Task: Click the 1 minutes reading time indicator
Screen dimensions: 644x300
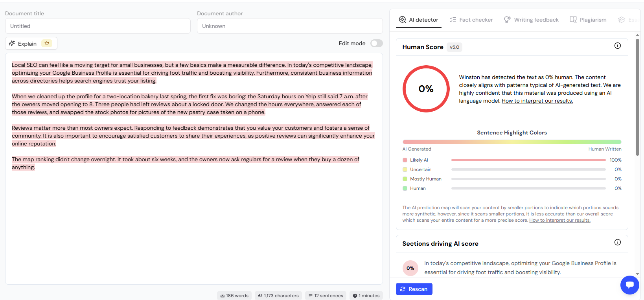Action: click(366, 296)
